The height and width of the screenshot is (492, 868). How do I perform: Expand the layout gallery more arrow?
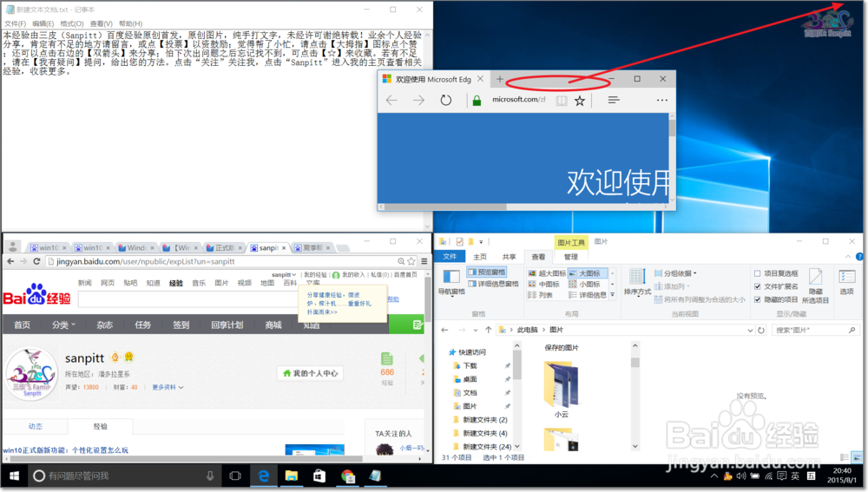point(612,295)
